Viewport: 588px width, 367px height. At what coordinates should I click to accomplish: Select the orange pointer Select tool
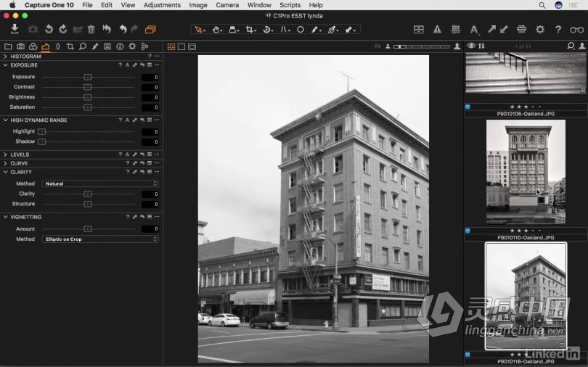[x=199, y=29]
